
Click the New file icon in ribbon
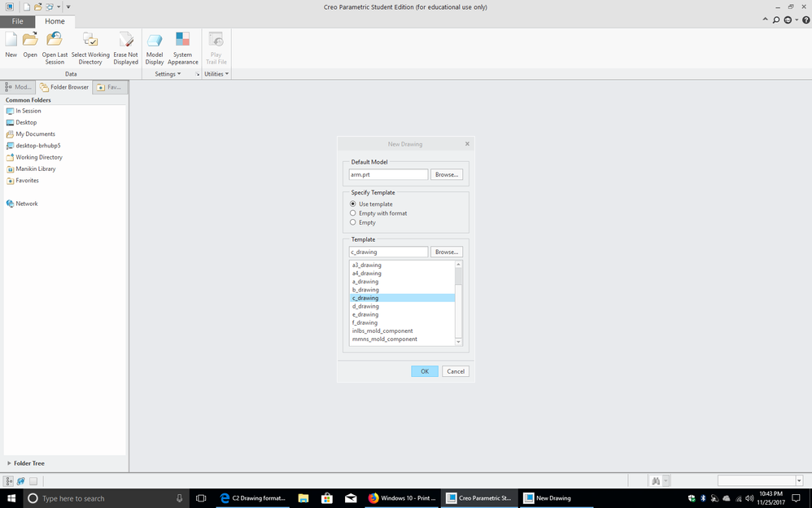pyautogui.click(x=11, y=41)
